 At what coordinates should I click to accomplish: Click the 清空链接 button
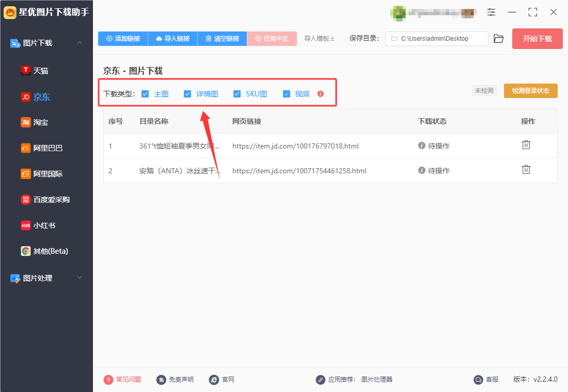click(223, 38)
